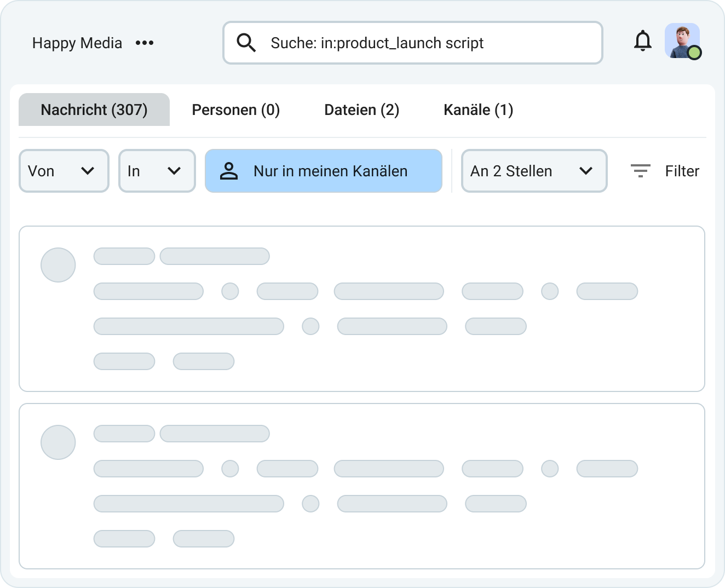This screenshot has width=725, height=588.
Task: Click the magnifying glass search icon
Action: click(246, 43)
